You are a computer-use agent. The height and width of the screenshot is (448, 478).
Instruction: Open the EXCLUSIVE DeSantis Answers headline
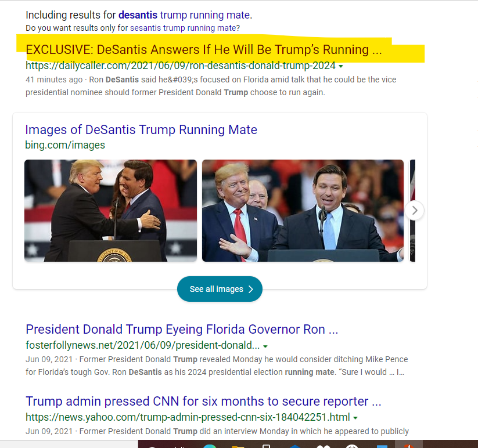click(x=204, y=50)
